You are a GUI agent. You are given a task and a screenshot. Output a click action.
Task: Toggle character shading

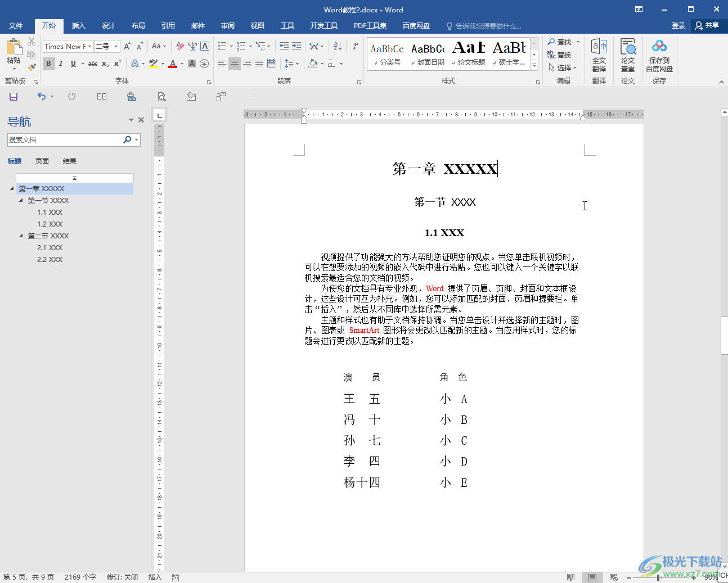click(192, 64)
